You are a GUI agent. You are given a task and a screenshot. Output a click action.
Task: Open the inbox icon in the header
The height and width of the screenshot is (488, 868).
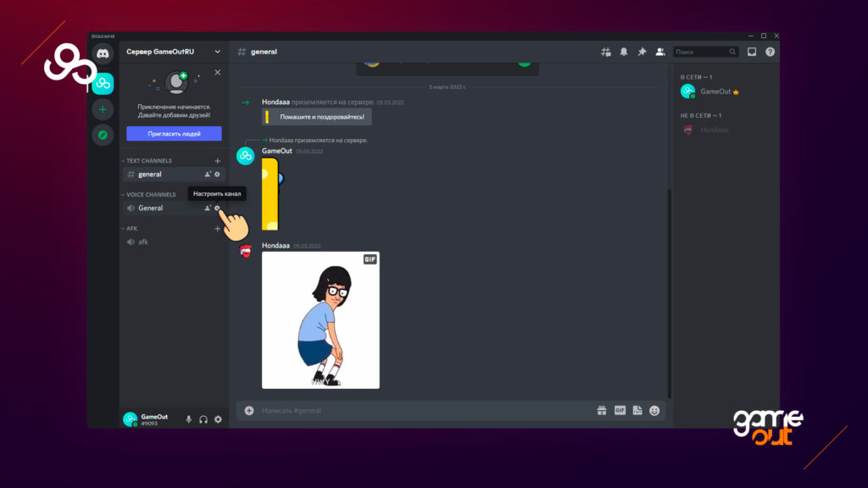pos(751,52)
